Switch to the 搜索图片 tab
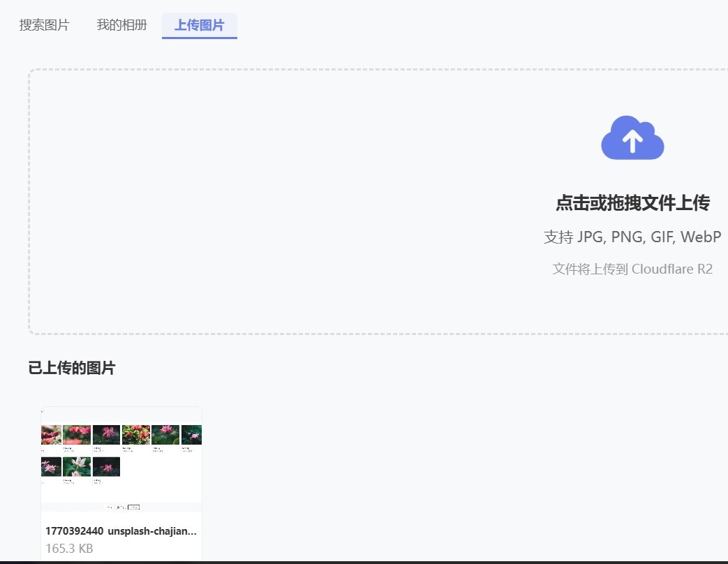 pyautogui.click(x=45, y=25)
